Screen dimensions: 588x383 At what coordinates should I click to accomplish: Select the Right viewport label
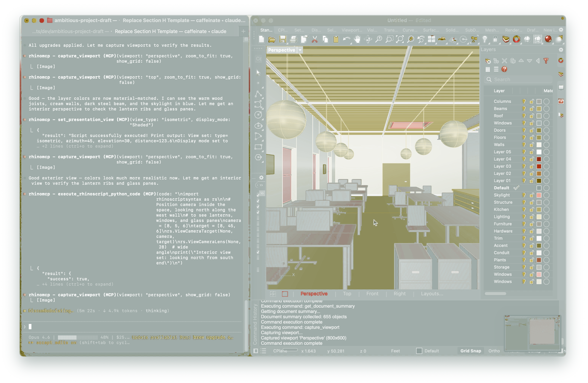[399, 294]
